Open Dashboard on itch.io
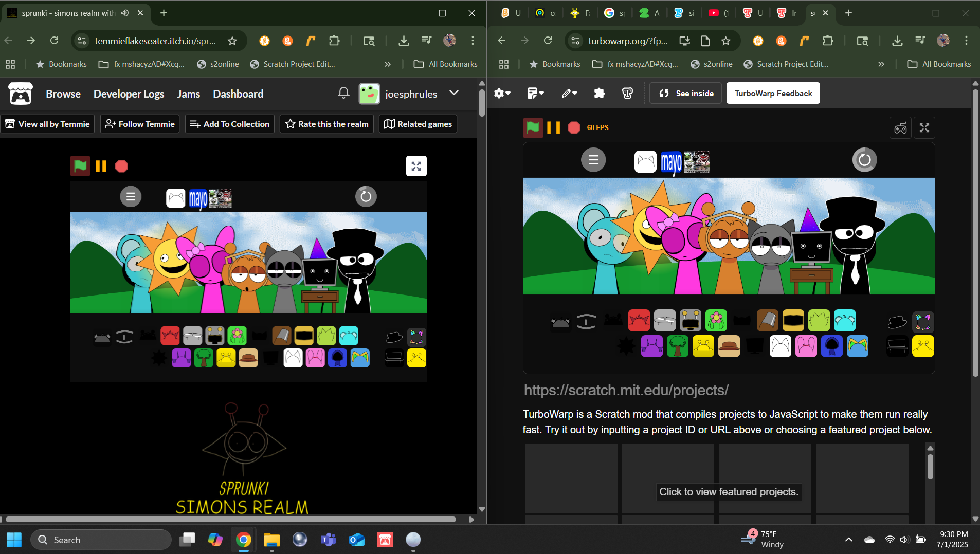 tap(238, 94)
